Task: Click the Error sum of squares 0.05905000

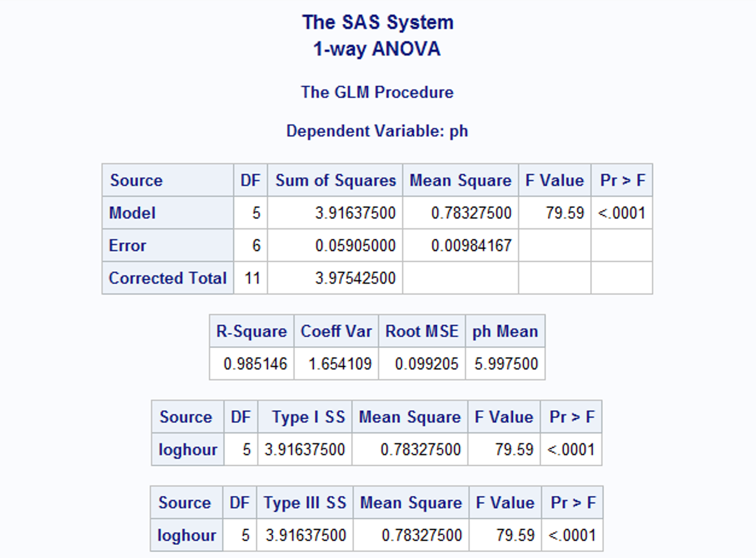Action: 356,246
